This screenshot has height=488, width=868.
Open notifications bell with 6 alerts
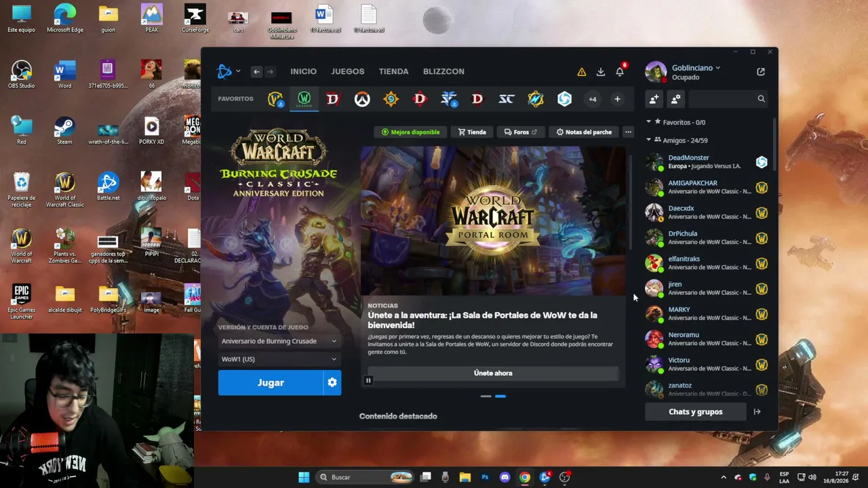[620, 72]
